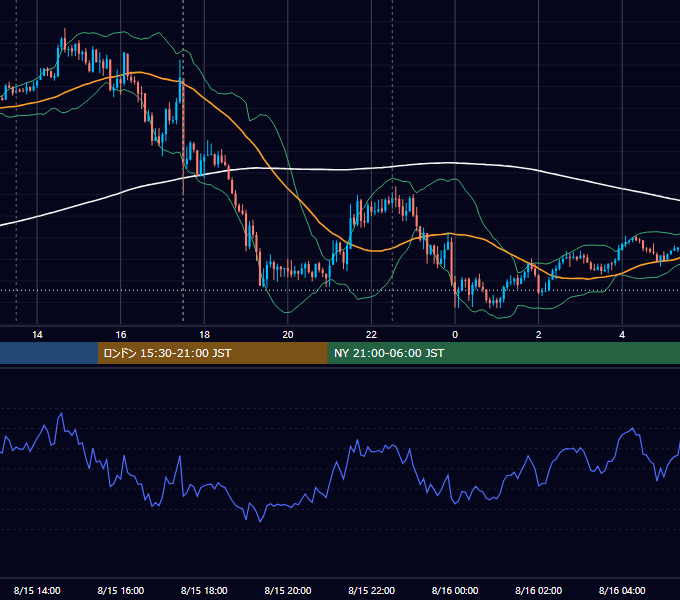Click the 18 hour label on price chart axis
Viewport: 680px width, 600px height.
[204, 335]
